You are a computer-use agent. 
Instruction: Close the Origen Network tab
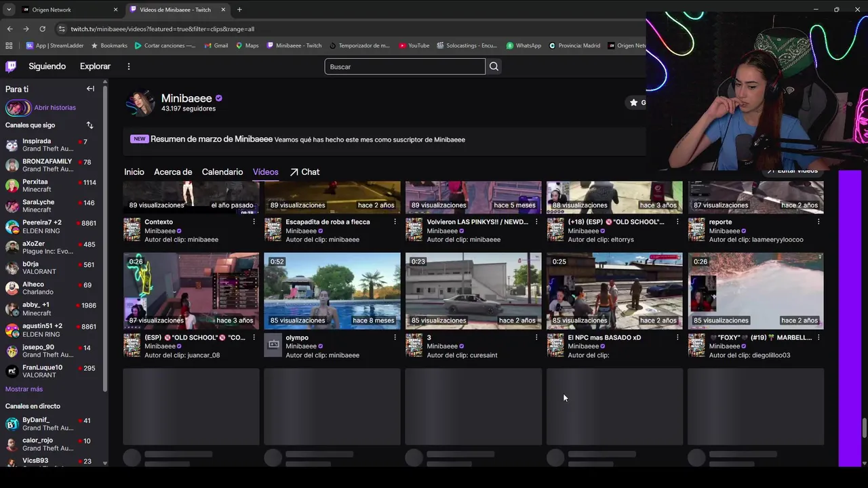tap(115, 9)
